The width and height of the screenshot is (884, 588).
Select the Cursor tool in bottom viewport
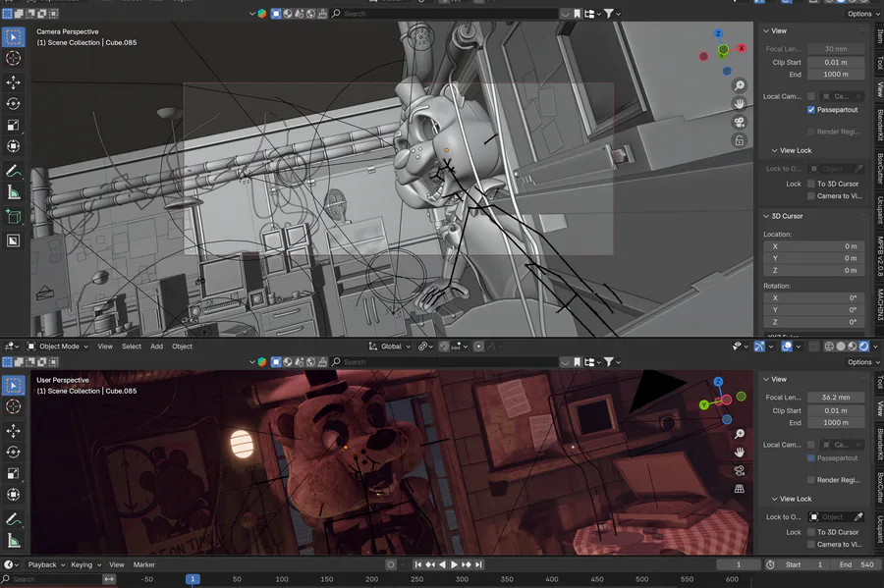(x=13, y=406)
